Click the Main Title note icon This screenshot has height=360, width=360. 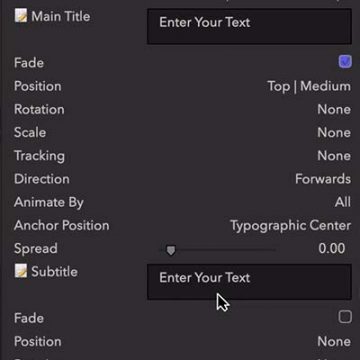[21, 16]
